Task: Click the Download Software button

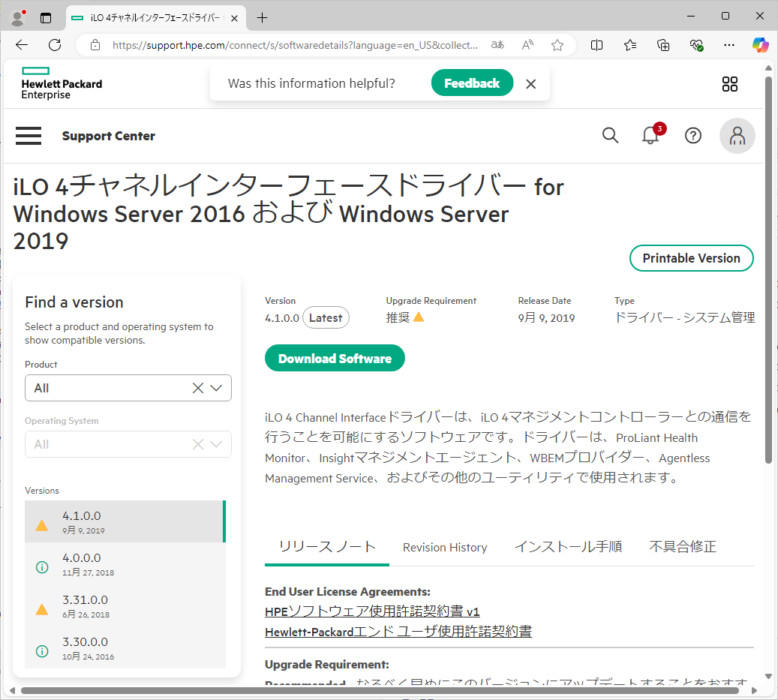Action: click(335, 358)
